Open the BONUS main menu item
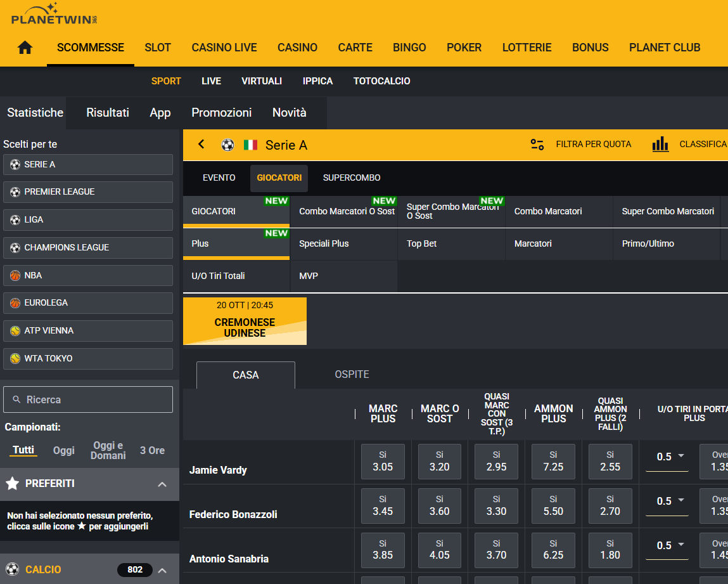Image resolution: width=728 pixels, height=584 pixels. click(x=590, y=48)
